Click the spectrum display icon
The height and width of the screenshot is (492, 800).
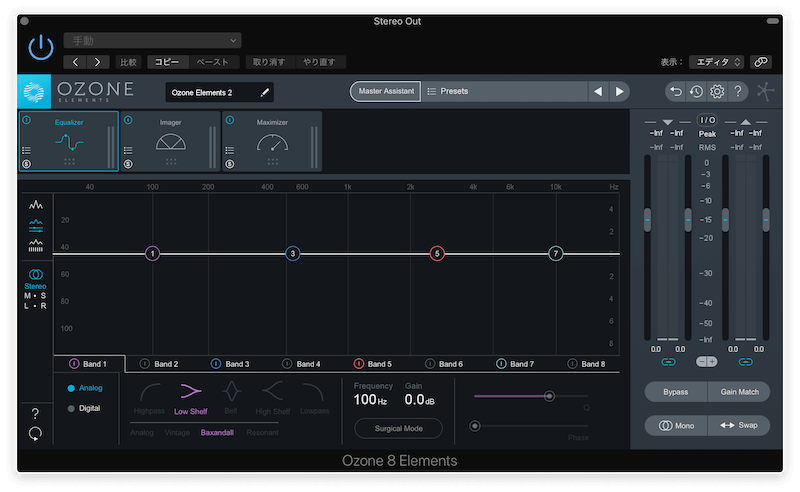(36, 205)
